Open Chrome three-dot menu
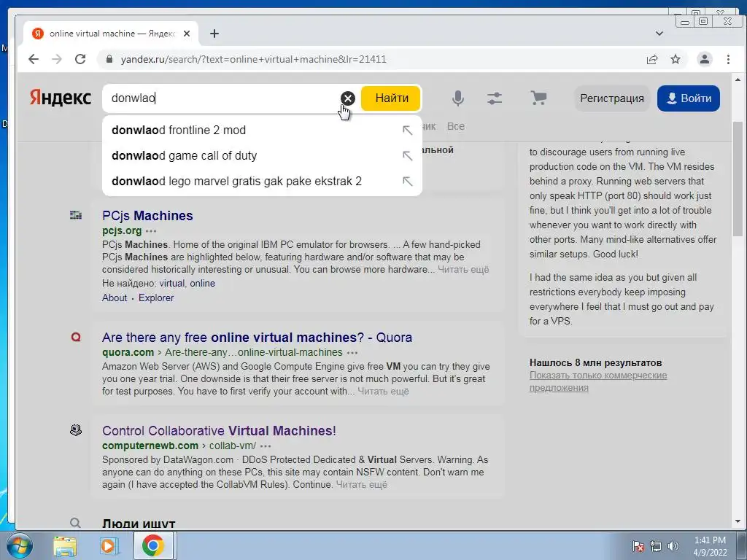 click(x=728, y=59)
